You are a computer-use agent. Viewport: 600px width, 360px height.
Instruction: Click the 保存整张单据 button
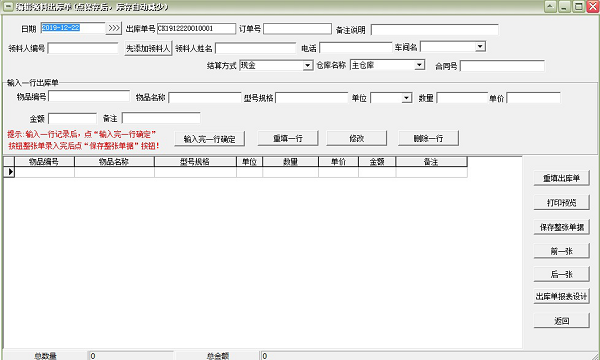pyautogui.click(x=561, y=227)
